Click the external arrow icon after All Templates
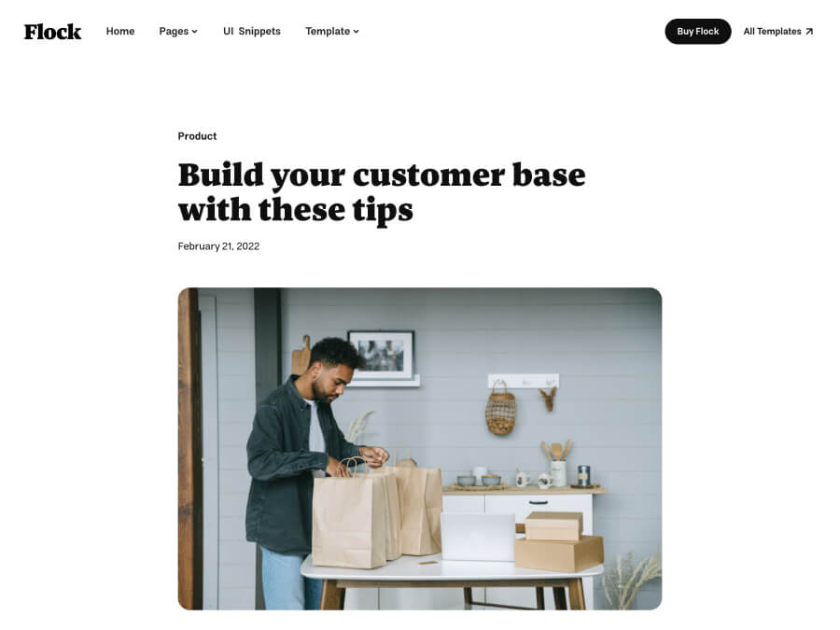 [x=809, y=32]
